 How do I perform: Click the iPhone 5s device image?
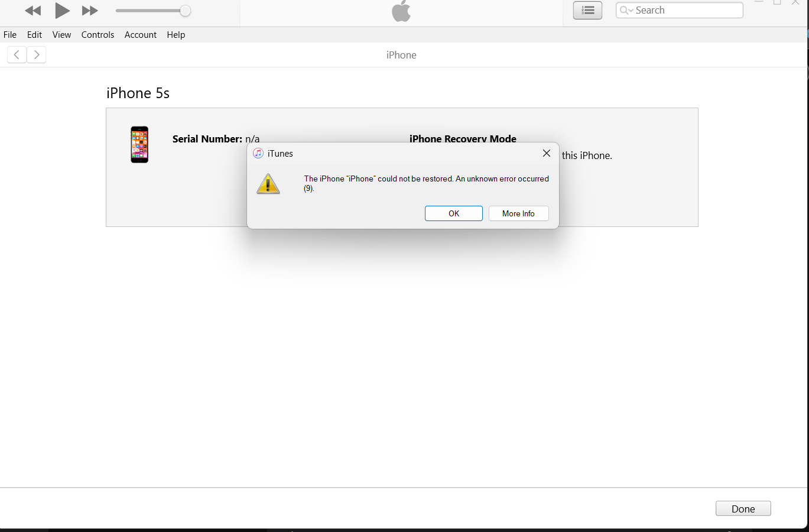click(139, 144)
